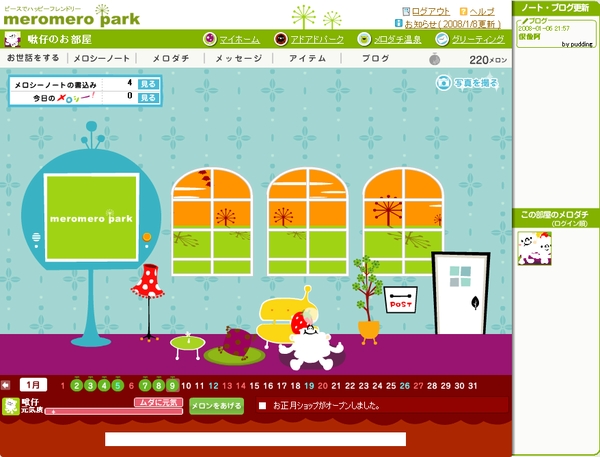Select calendar day 20
The width and height of the screenshot is (600, 457).
coord(323,386)
